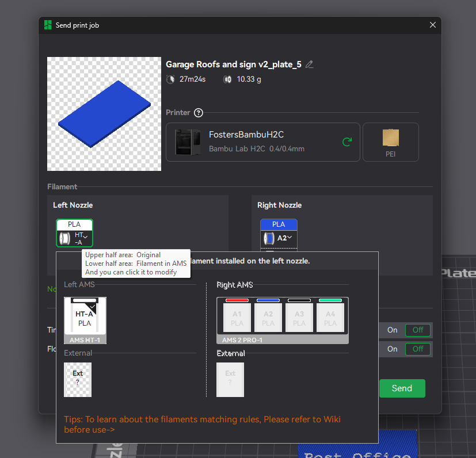
Task: Click the plate name Garage Roofs and sign
Action: pos(234,64)
